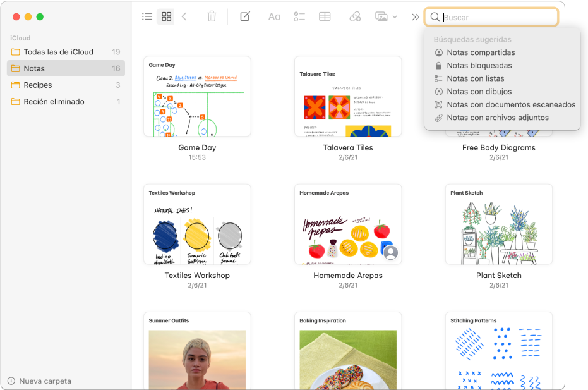The height and width of the screenshot is (390, 588).
Task: Open Recién eliminado folder
Action: 66,101
